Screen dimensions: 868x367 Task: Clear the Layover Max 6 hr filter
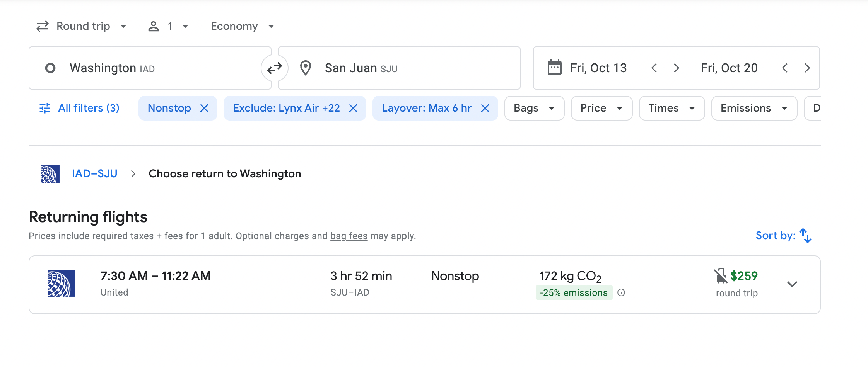point(485,109)
